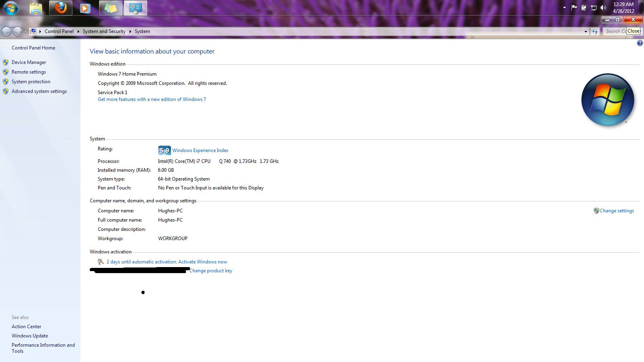The width and height of the screenshot is (644, 362).
Task: Go back with the Back arrow
Action: (x=6, y=31)
